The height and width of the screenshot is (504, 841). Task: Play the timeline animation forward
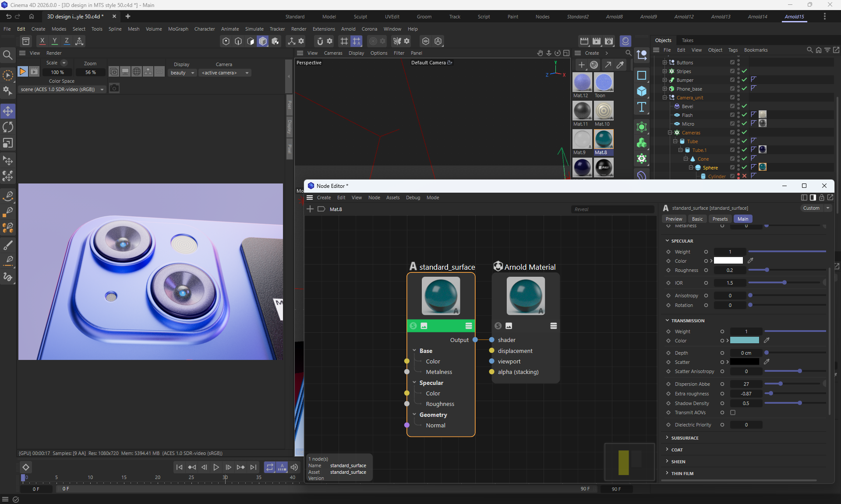coord(216,467)
